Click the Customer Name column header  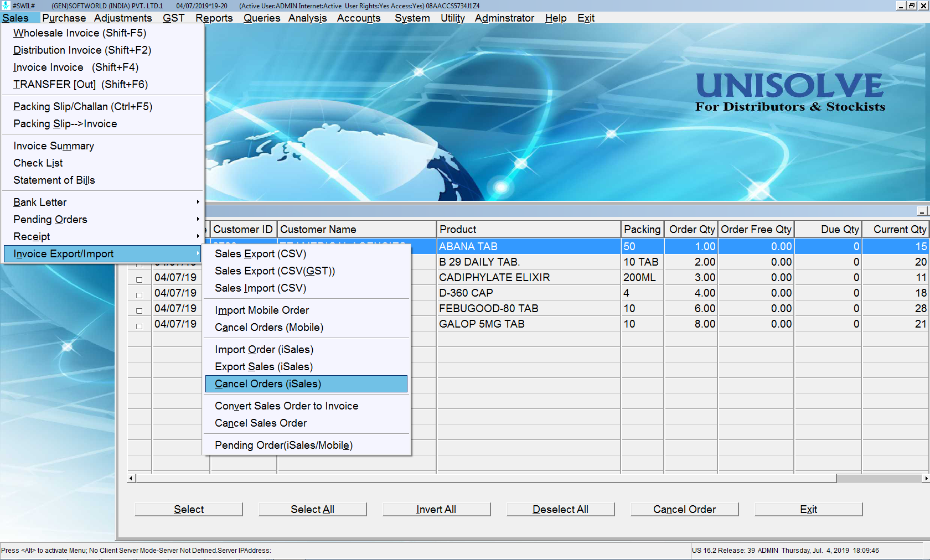pyautogui.click(x=356, y=229)
